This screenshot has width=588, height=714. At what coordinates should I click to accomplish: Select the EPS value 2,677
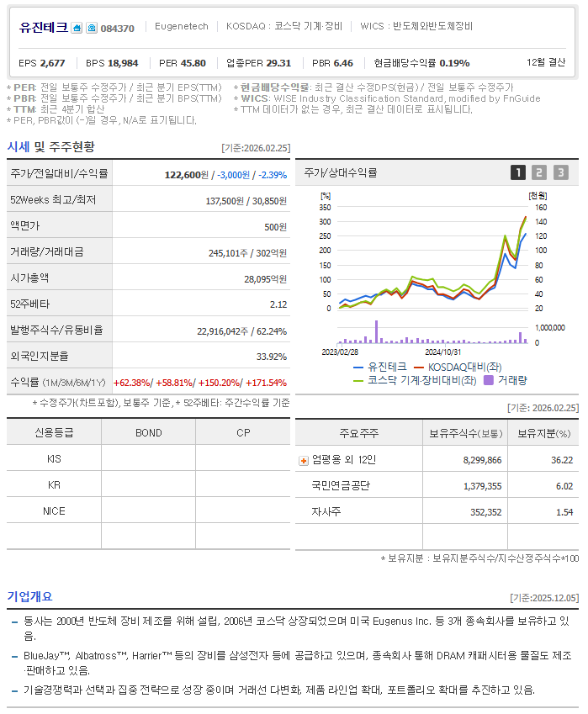(x=52, y=63)
